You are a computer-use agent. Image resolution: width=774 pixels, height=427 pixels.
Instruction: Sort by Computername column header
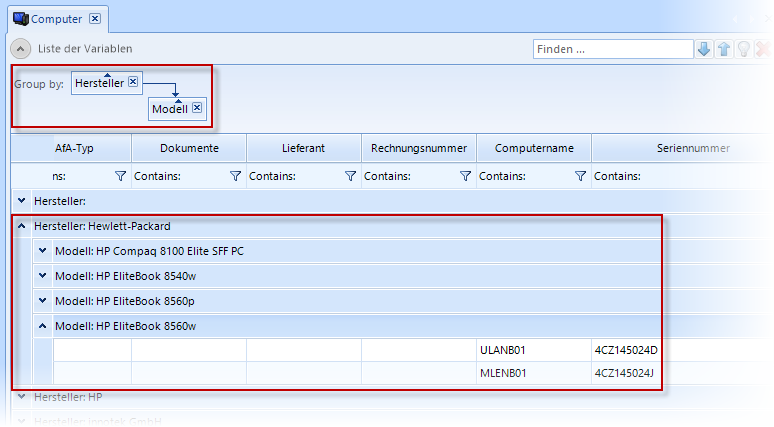[534, 148]
